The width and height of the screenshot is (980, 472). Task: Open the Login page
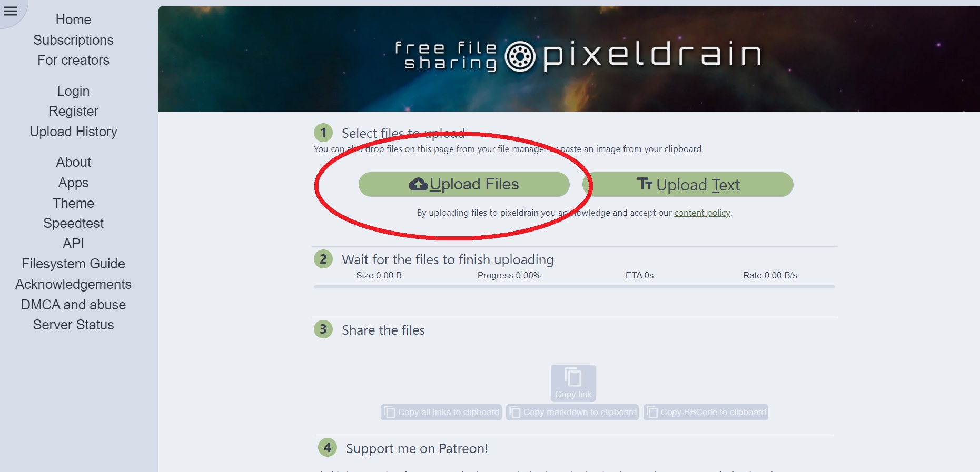pyautogui.click(x=73, y=91)
